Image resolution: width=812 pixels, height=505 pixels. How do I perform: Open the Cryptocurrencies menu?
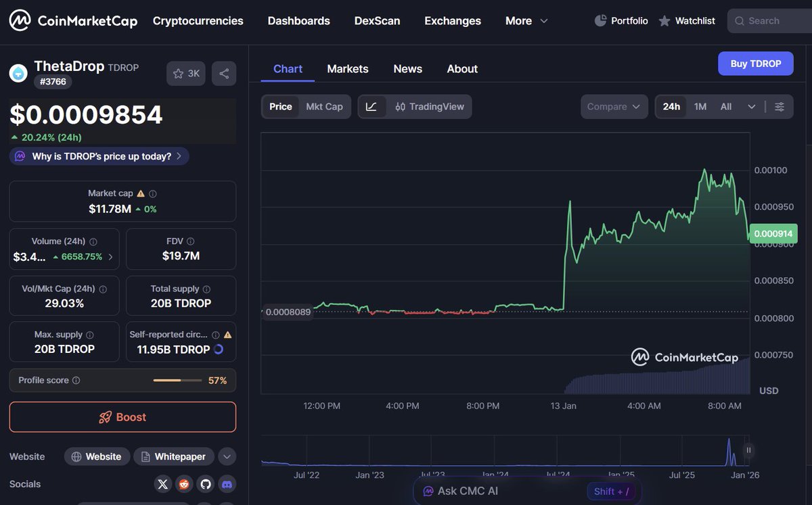198,21
